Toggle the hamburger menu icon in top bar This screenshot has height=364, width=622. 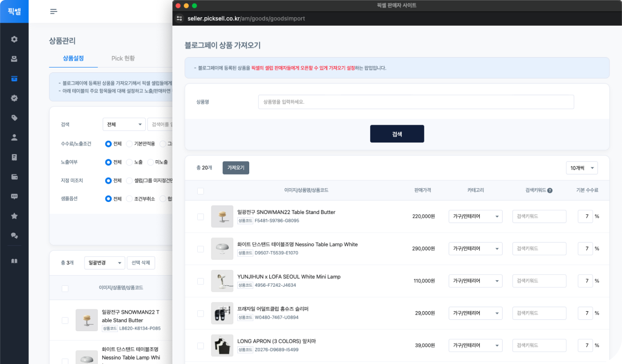[x=54, y=12]
